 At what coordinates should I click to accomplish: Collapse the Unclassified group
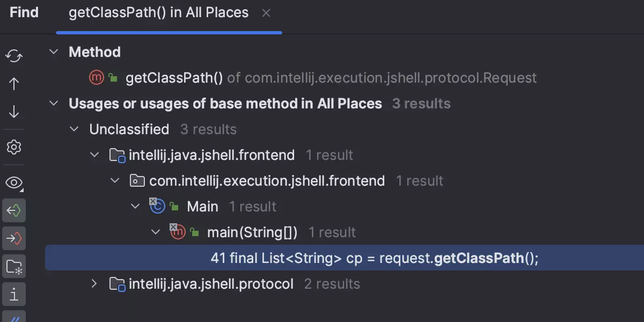[74, 129]
